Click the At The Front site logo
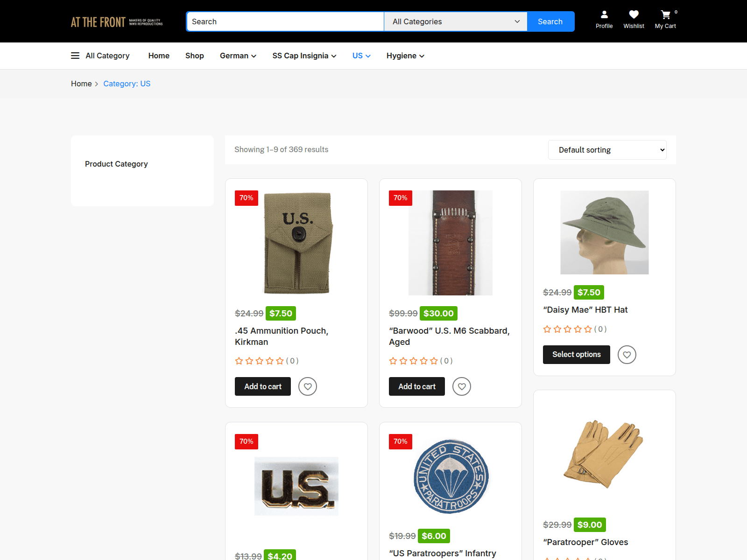This screenshot has width=747, height=560. click(117, 22)
